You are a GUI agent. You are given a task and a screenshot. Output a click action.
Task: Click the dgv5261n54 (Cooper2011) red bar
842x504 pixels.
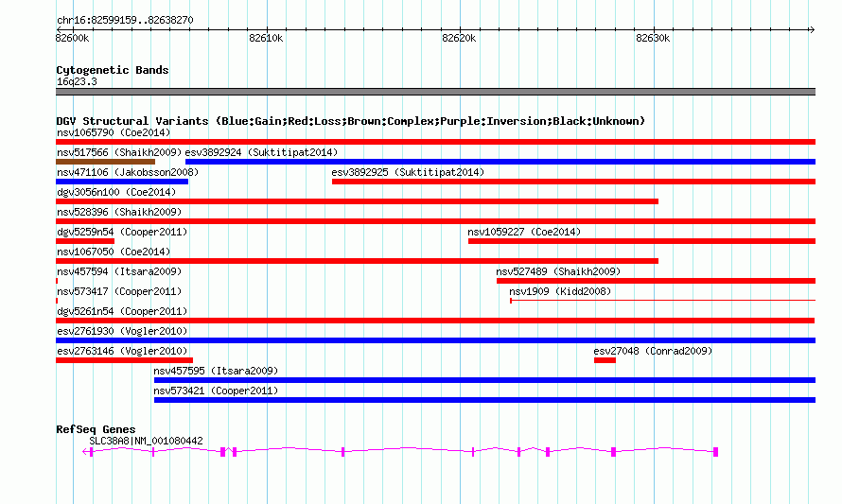point(435,321)
